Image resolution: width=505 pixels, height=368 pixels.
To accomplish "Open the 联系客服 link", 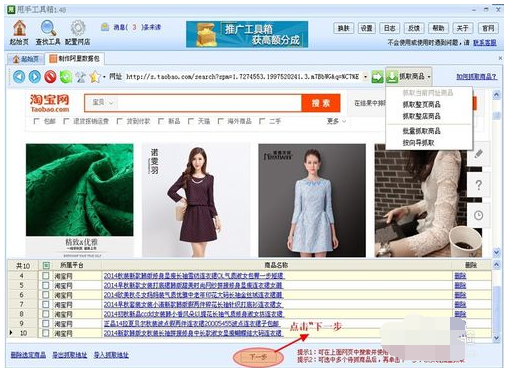I will coord(485,43).
